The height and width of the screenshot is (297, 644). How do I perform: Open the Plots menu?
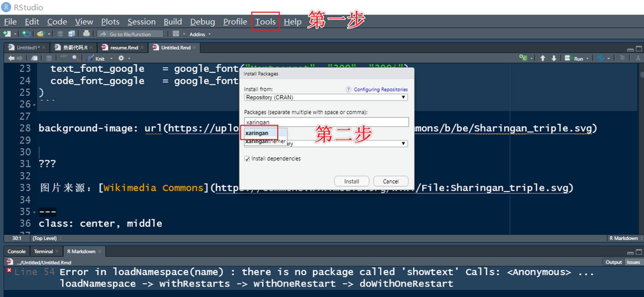[110, 22]
